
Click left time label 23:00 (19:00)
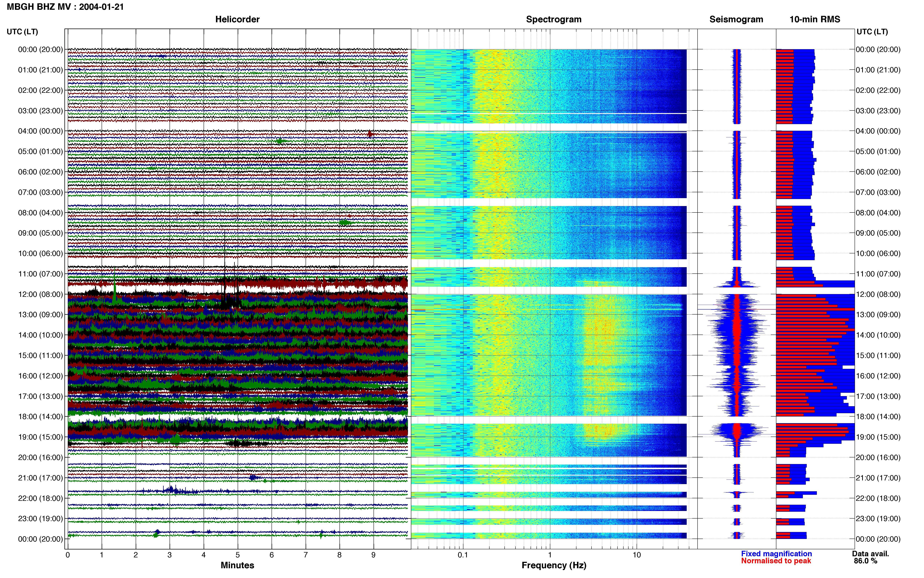[x=41, y=518]
